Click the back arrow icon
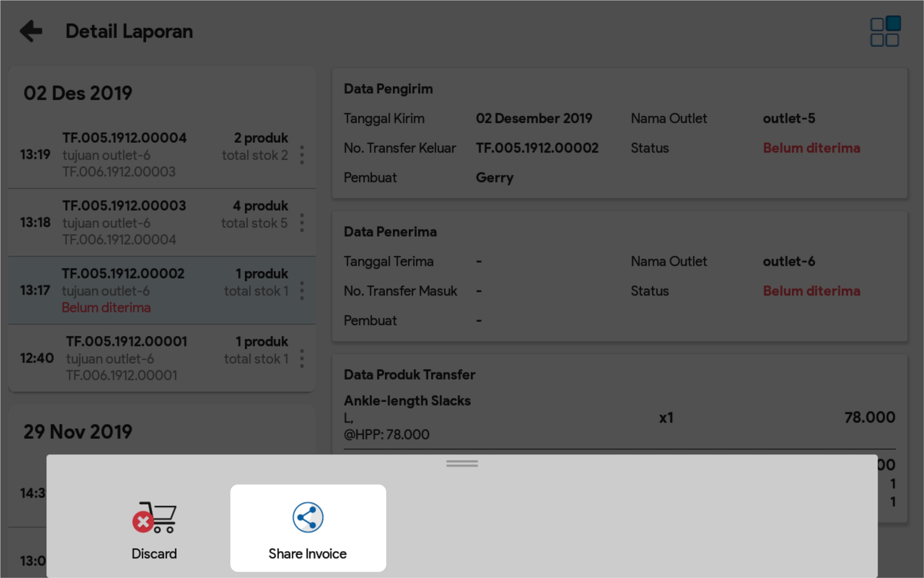The width and height of the screenshot is (924, 578). click(x=31, y=31)
